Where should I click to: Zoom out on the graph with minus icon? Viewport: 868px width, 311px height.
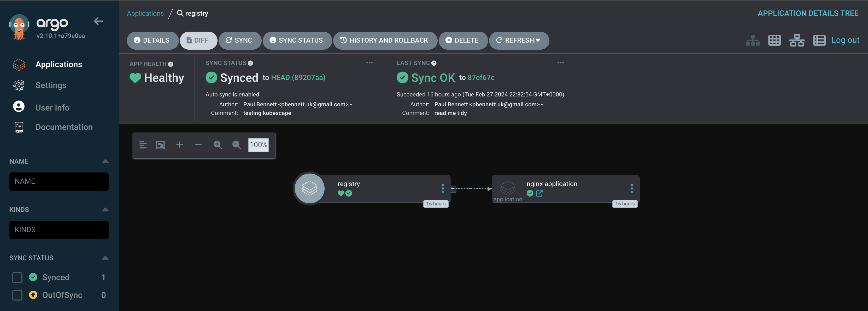pyautogui.click(x=198, y=145)
